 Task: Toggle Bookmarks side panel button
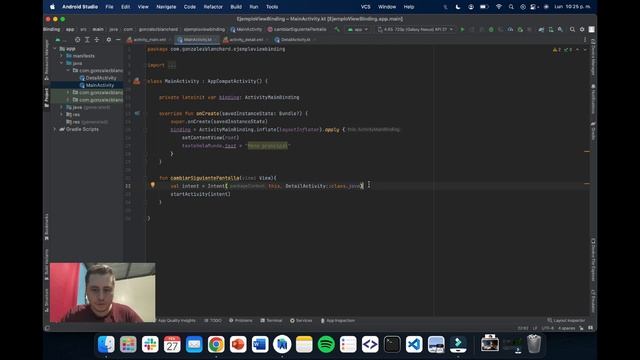(x=47, y=227)
